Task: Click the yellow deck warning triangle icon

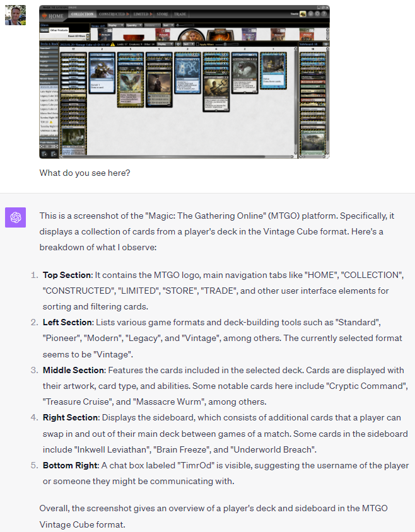Action: (x=112, y=44)
